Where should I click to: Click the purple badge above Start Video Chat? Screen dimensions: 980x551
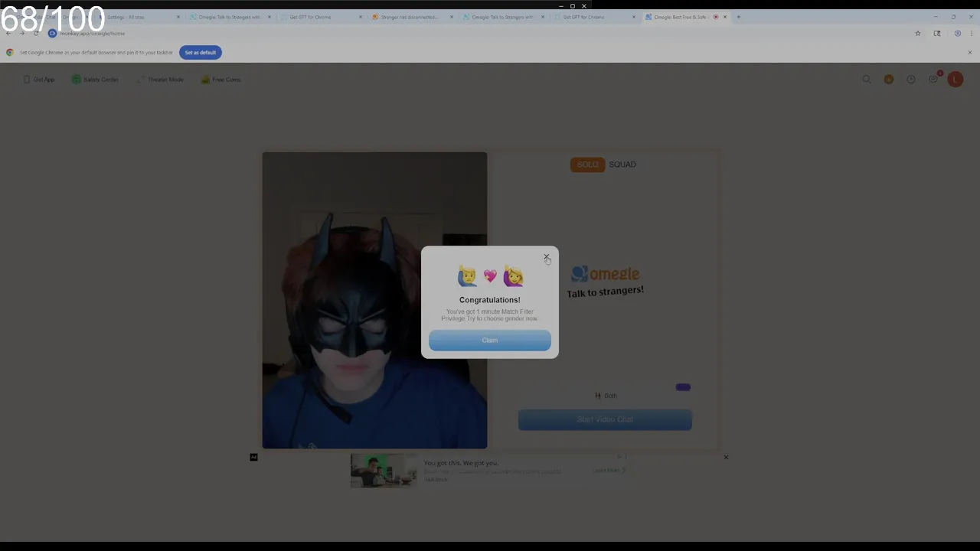[x=683, y=387]
